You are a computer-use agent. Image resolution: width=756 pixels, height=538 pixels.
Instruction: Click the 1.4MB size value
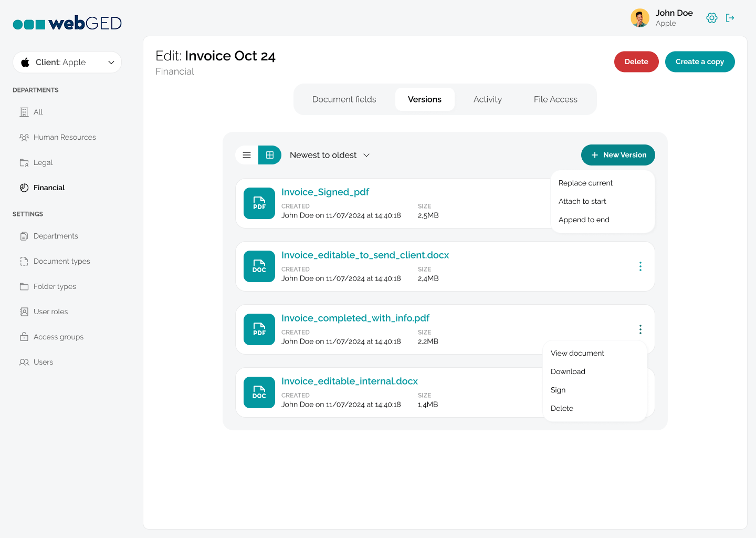428,405
